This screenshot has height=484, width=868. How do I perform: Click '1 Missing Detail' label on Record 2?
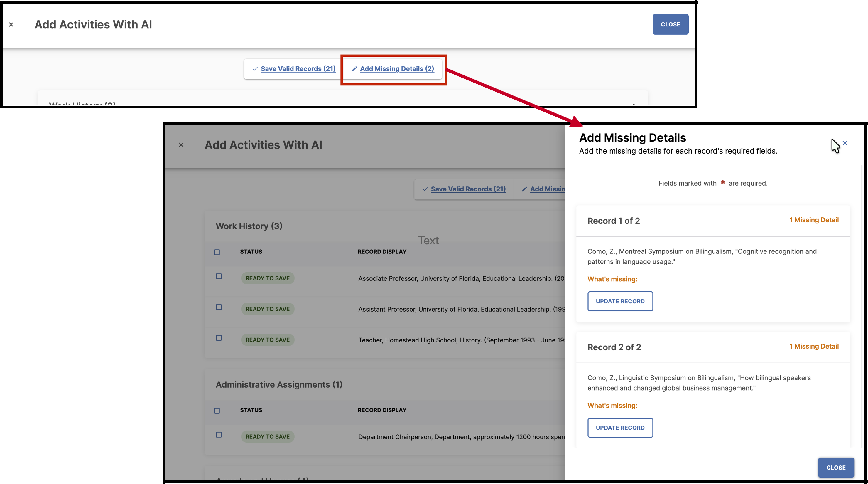tap(814, 346)
